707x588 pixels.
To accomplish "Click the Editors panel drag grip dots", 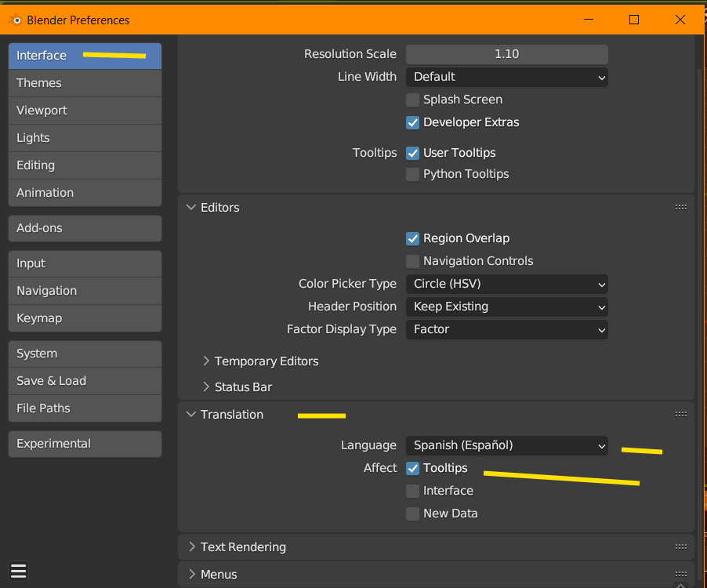I will [x=680, y=208].
